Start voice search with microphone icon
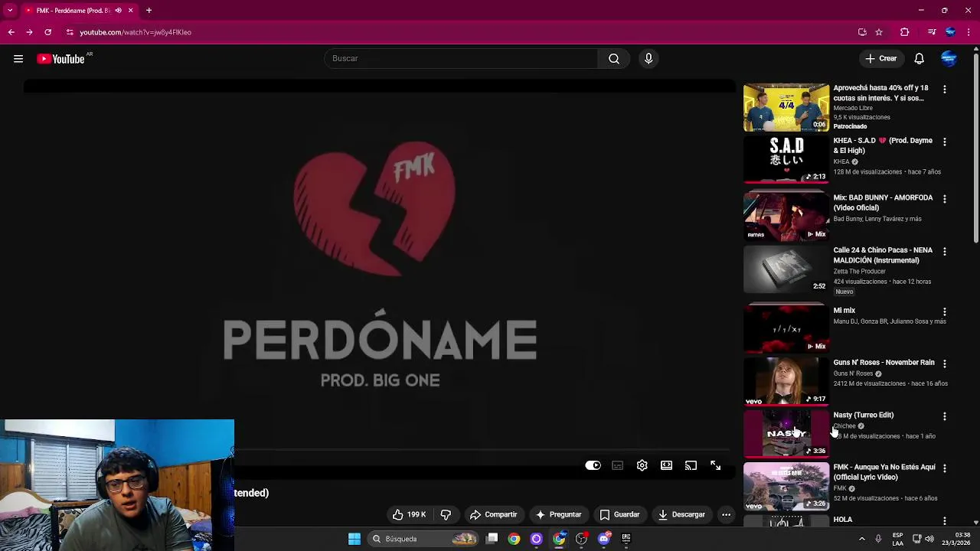The width and height of the screenshot is (980, 551). [648, 58]
